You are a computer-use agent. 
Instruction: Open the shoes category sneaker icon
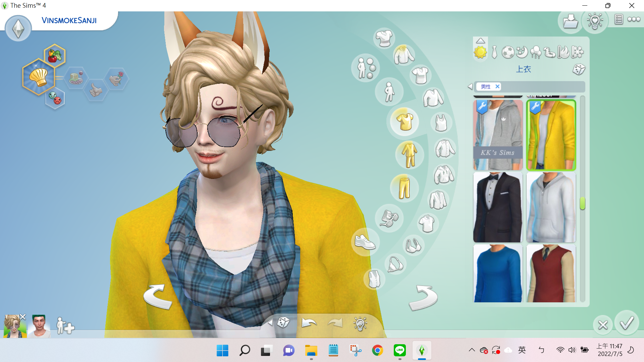365,242
